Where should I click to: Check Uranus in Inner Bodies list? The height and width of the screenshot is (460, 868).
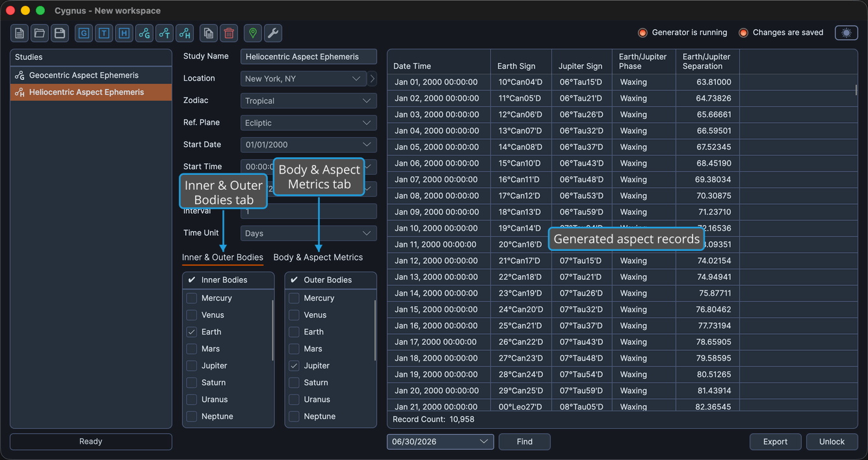(x=192, y=400)
